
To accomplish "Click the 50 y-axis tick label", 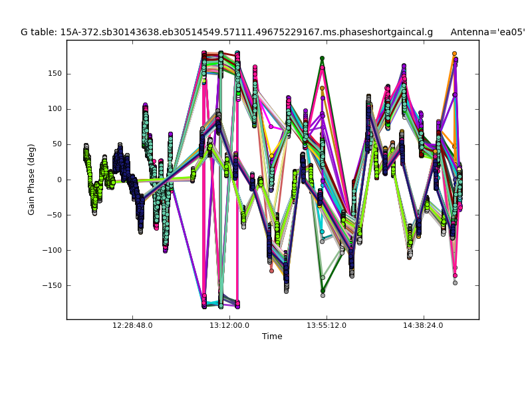I will coord(57,144).
